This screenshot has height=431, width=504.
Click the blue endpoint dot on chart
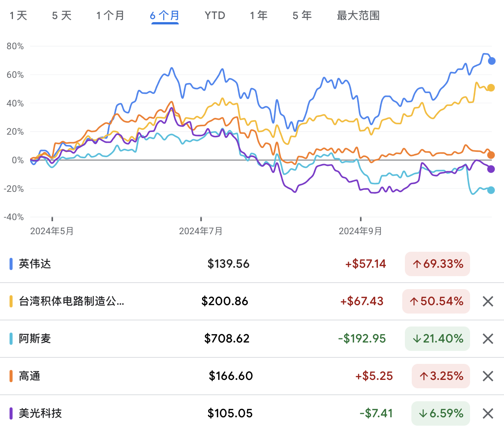click(x=492, y=61)
